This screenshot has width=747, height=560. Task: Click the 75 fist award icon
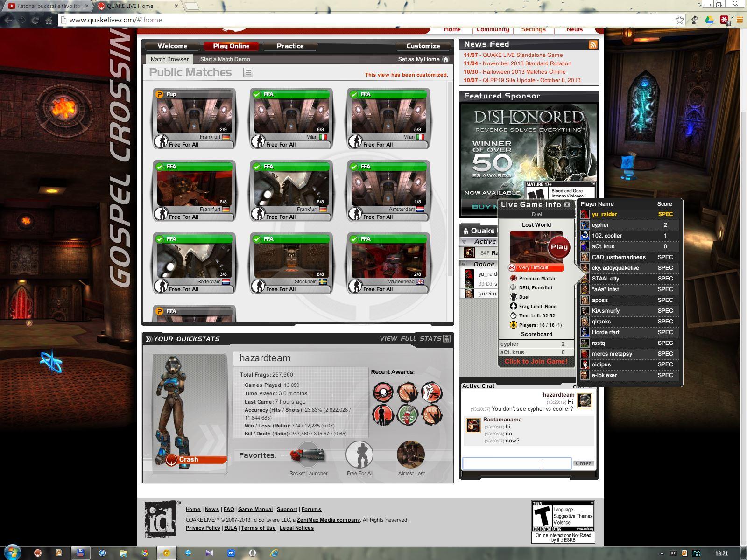pyautogui.click(x=431, y=392)
